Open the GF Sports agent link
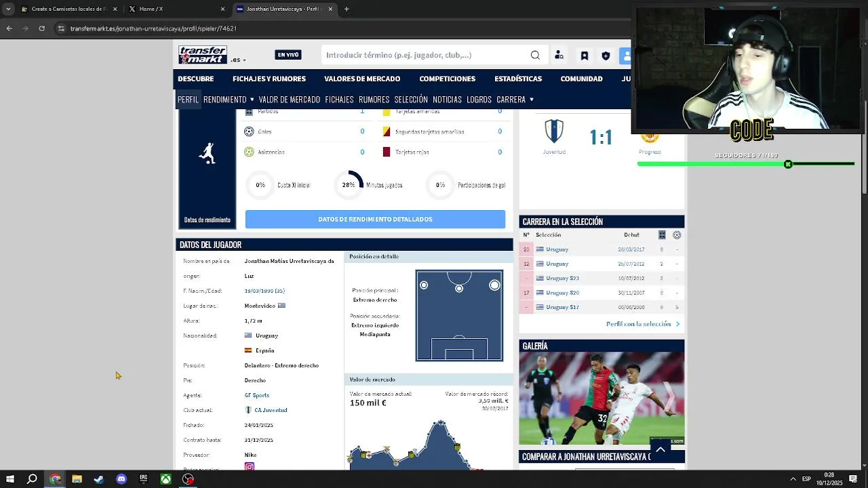 (257, 395)
